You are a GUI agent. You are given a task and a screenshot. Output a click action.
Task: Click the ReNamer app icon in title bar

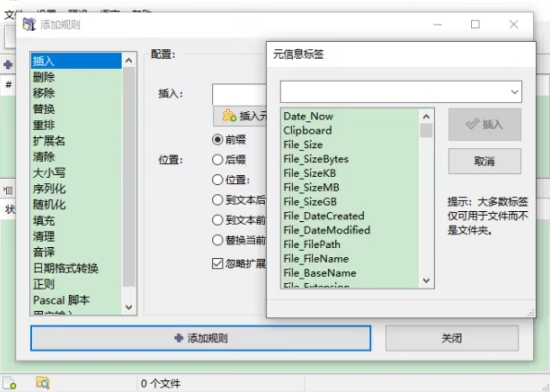[29, 24]
